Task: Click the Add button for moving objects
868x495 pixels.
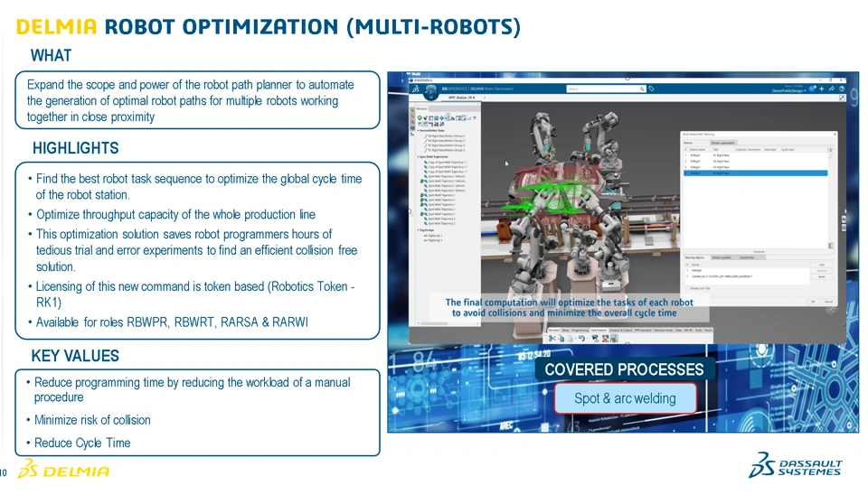Action: pyautogui.click(x=822, y=265)
